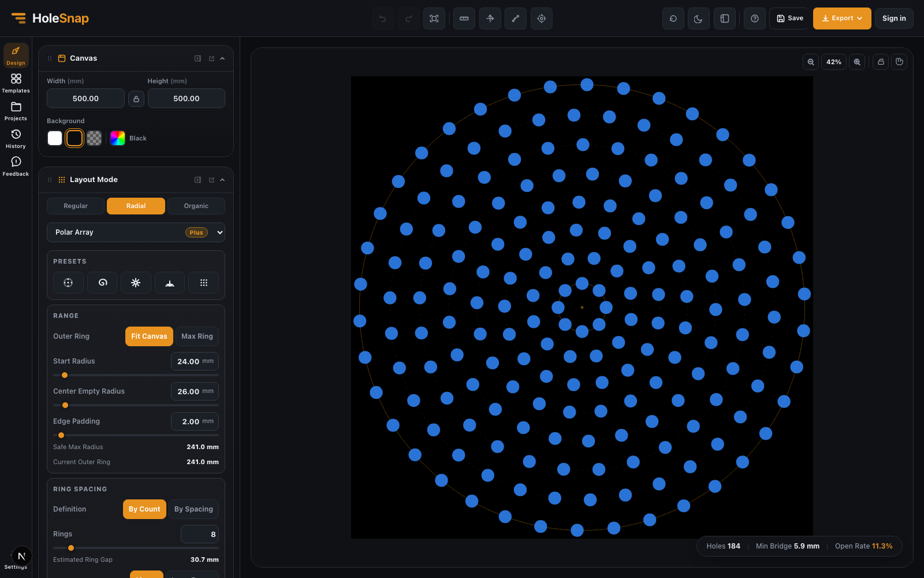
Task: Switch to the Regular layout tab
Action: click(76, 206)
